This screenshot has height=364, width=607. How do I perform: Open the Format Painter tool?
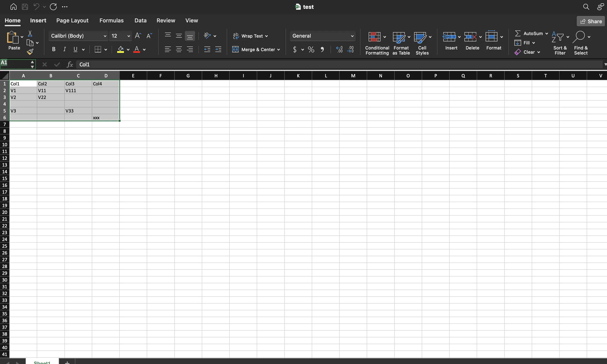30,52
